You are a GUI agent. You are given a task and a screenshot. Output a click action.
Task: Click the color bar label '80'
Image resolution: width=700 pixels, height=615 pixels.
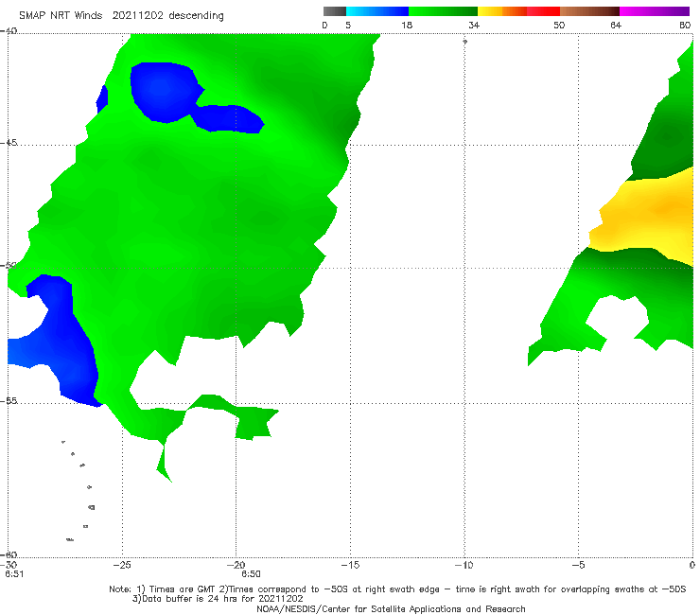coord(685,25)
